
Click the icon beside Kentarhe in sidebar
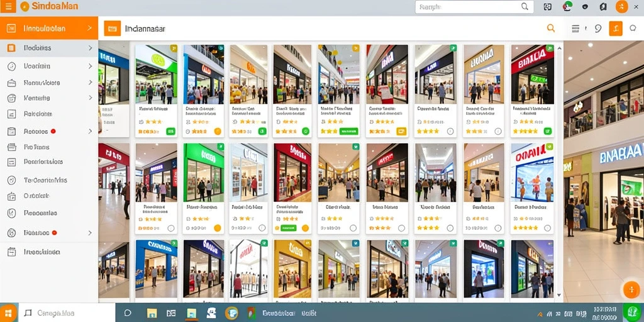(11, 98)
